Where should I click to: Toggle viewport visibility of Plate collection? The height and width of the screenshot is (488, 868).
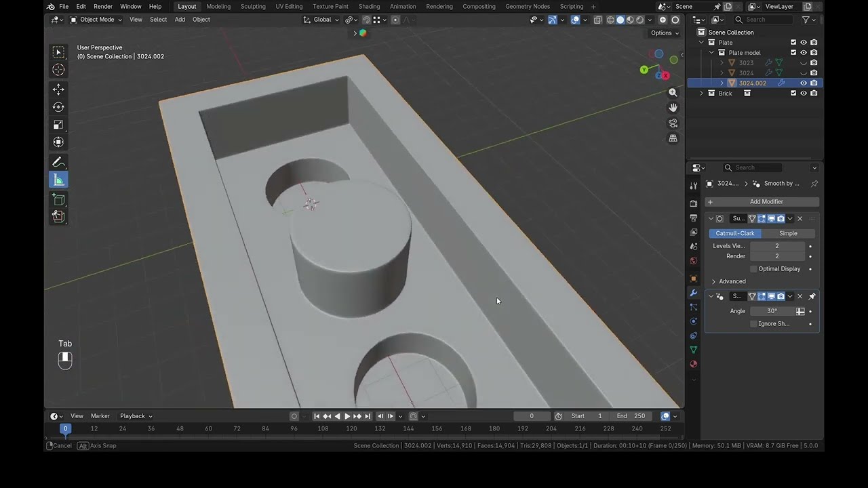tap(804, 42)
